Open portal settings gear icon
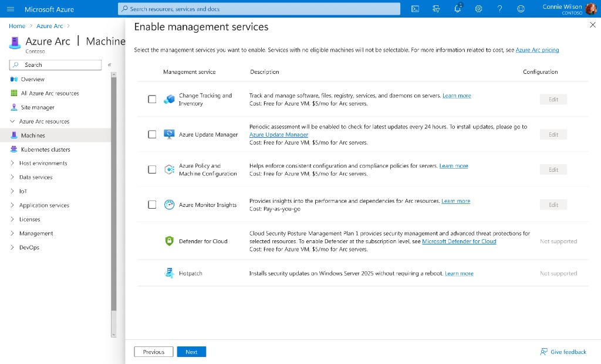Screen dimensions: 601x364 (478, 9)
